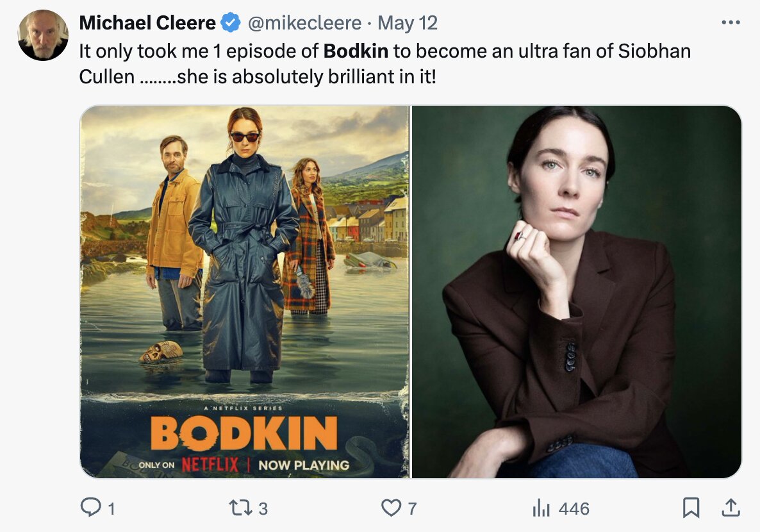760x532 pixels.
Task: Open the @mikecleere handle link
Action: pos(304,23)
